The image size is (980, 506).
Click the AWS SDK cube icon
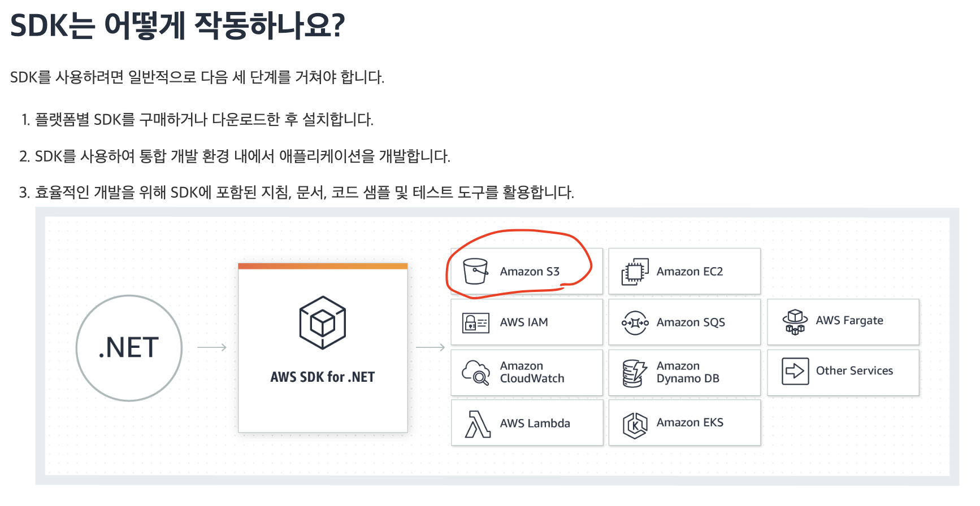(x=322, y=322)
